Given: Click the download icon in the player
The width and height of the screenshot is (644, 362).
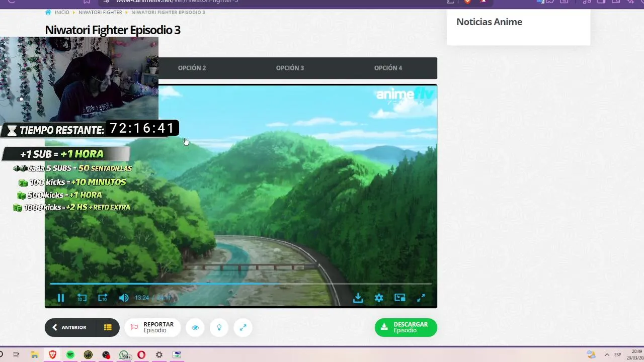Looking at the screenshot, I should point(358,298).
